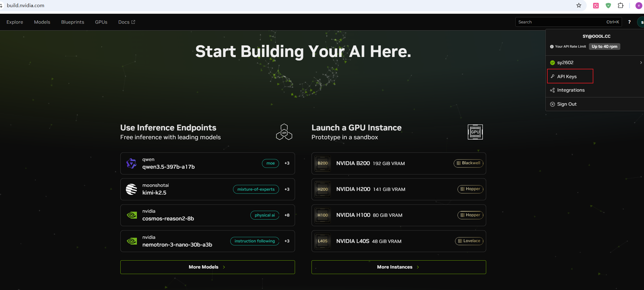The image size is (644, 290).
Task: Open the help question mark icon
Action: [x=629, y=22]
